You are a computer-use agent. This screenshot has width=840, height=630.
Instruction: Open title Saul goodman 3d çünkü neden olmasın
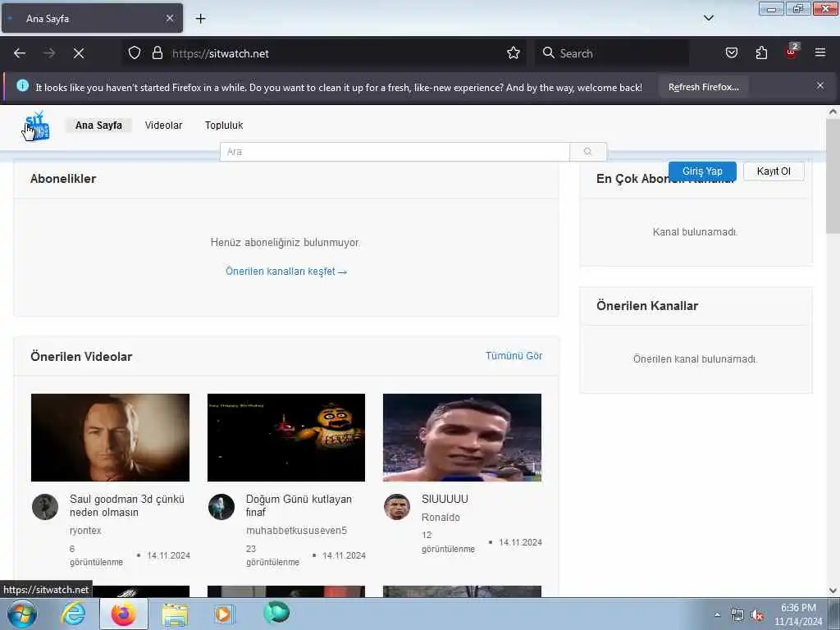(x=127, y=505)
